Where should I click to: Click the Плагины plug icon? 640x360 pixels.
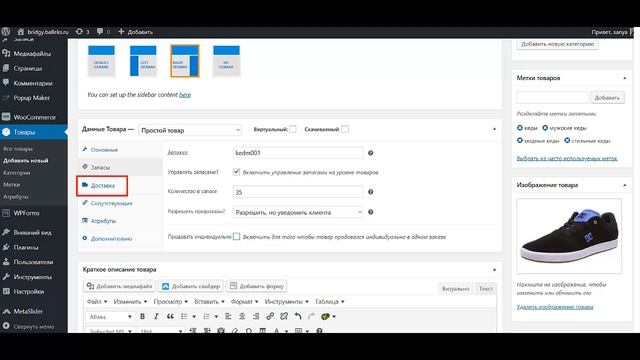[6, 247]
